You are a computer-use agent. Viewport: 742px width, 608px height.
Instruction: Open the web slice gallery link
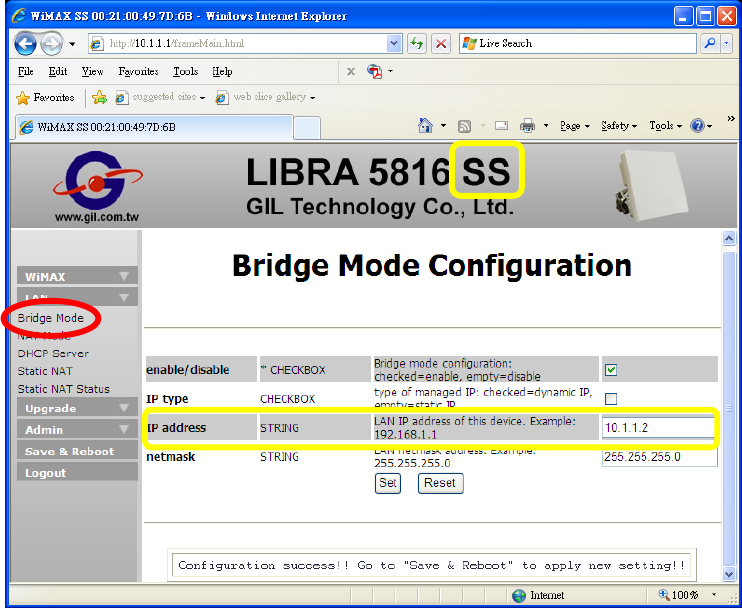[265, 97]
